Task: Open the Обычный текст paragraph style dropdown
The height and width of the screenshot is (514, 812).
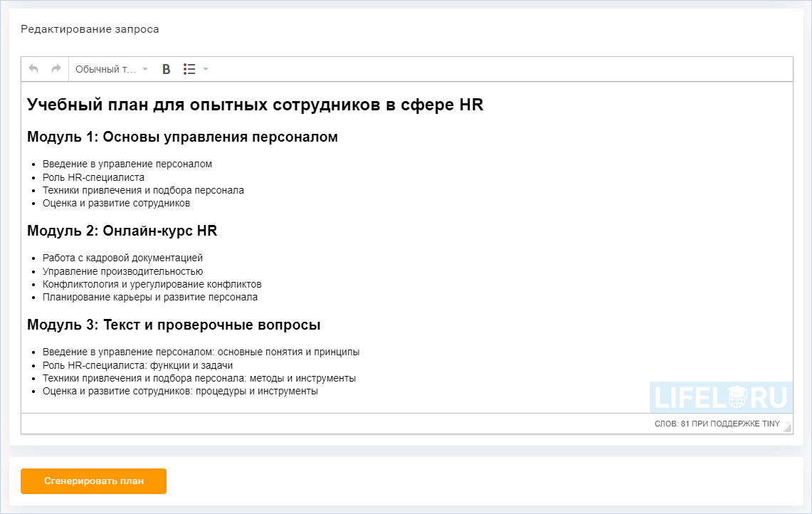Action: coord(107,68)
